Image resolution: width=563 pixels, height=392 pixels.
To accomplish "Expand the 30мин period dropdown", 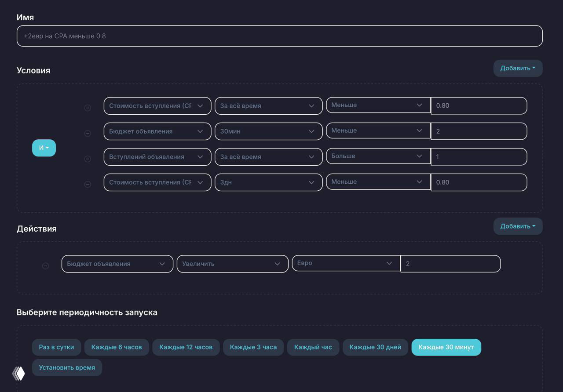I will [x=268, y=131].
